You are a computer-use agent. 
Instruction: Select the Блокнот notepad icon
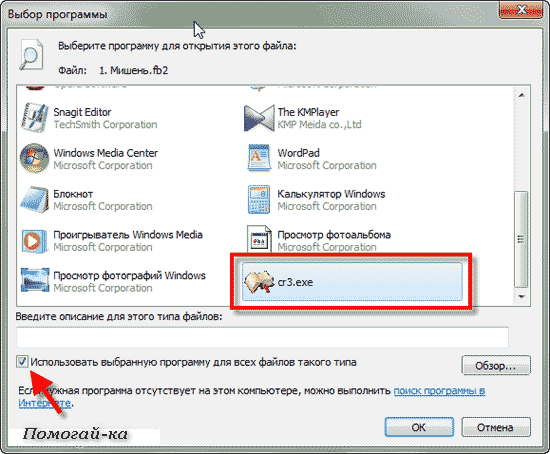pos(34,199)
